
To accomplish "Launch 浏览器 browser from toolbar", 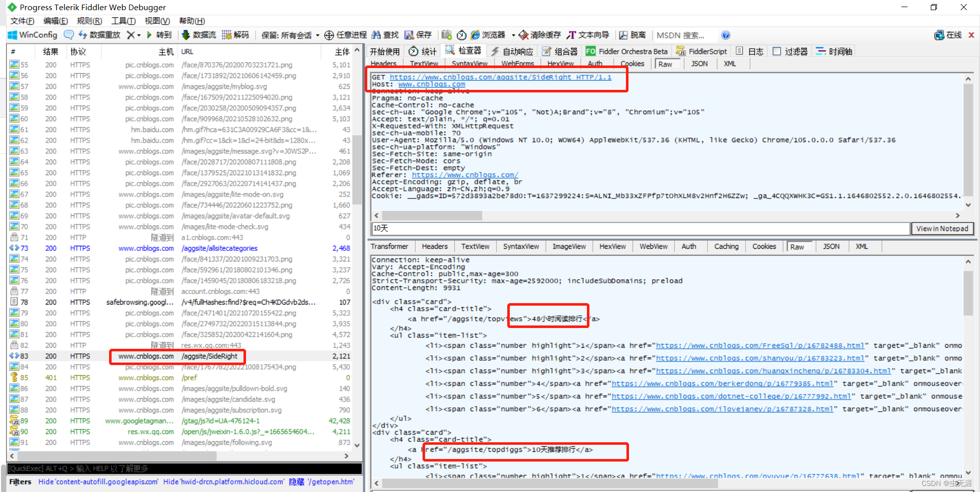I will coord(488,35).
